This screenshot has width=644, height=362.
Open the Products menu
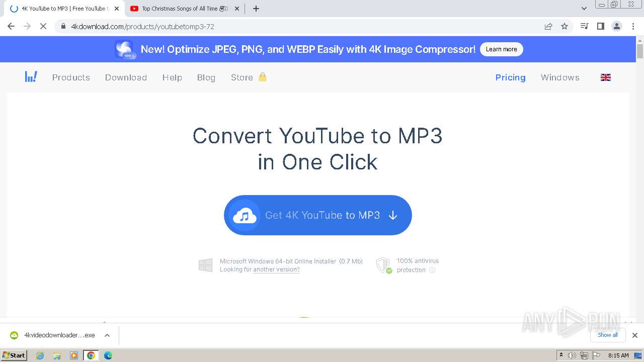pyautogui.click(x=71, y=77)
